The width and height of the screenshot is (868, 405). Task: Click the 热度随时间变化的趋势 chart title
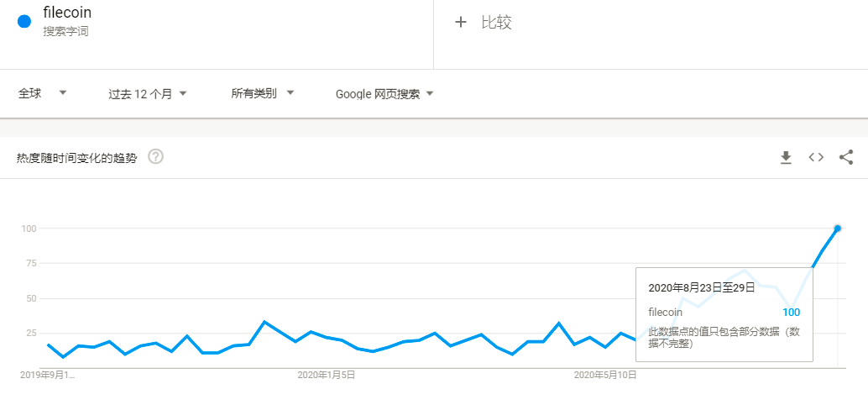click(76, 158)
